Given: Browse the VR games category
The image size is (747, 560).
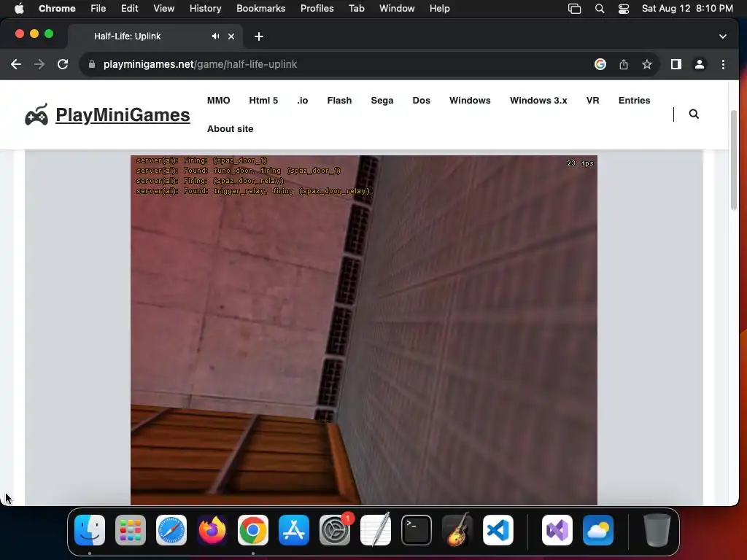Looking at the screenshot, I should (x=592, y=101).
